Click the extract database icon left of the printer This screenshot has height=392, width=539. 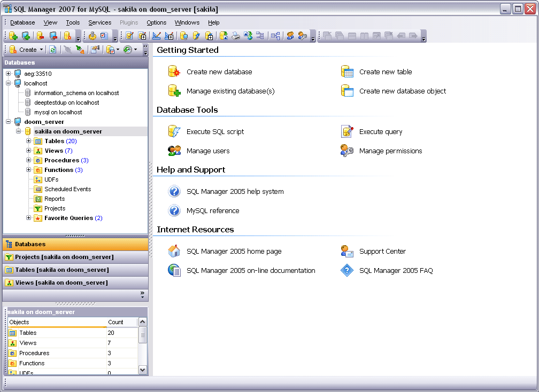point(224,36)
